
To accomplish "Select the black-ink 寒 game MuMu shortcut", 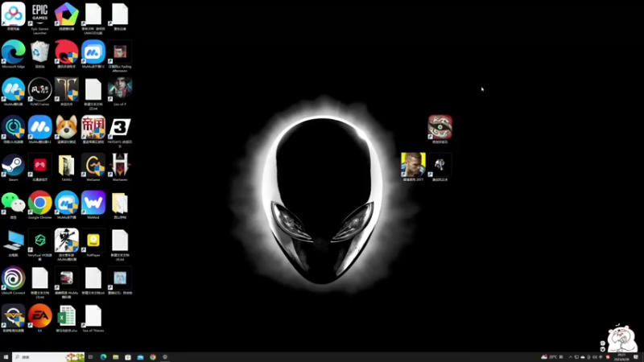I will [67, 245].
